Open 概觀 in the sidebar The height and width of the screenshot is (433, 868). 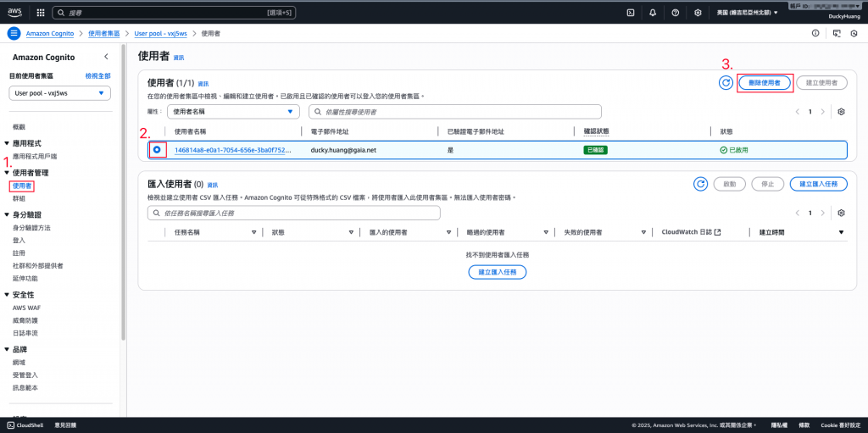coord(19,127)
